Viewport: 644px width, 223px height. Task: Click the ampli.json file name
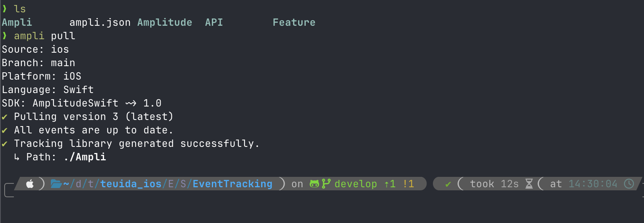tap(100, 23)
